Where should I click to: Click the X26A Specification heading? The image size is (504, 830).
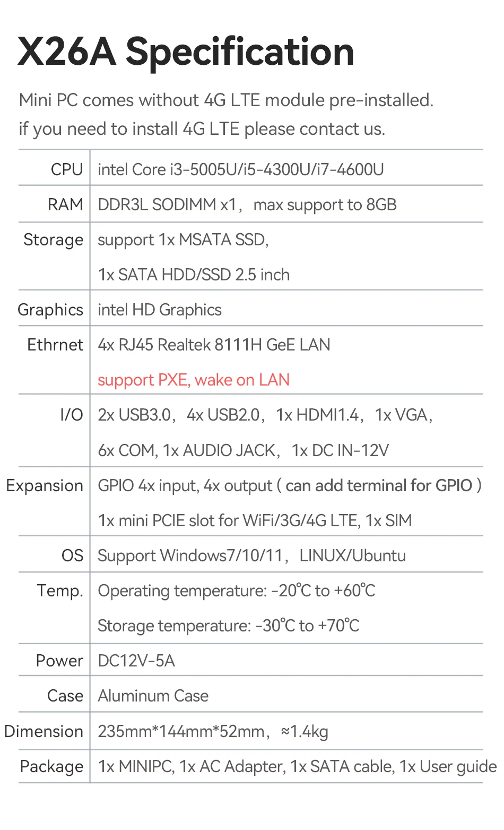point(186,52)
